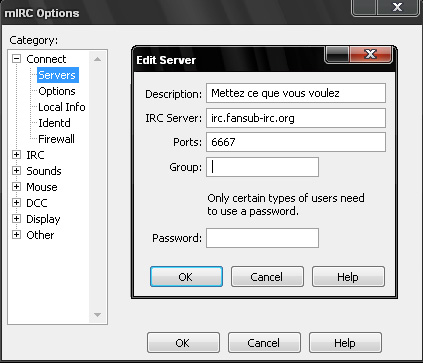Click the 'Description:' label
This screenshot has width=423, height=363.
173,94
